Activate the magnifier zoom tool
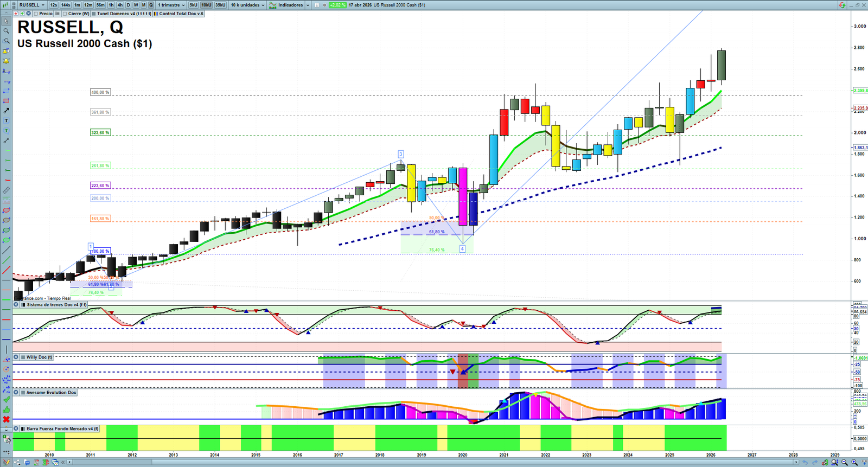 click(7, 31)
